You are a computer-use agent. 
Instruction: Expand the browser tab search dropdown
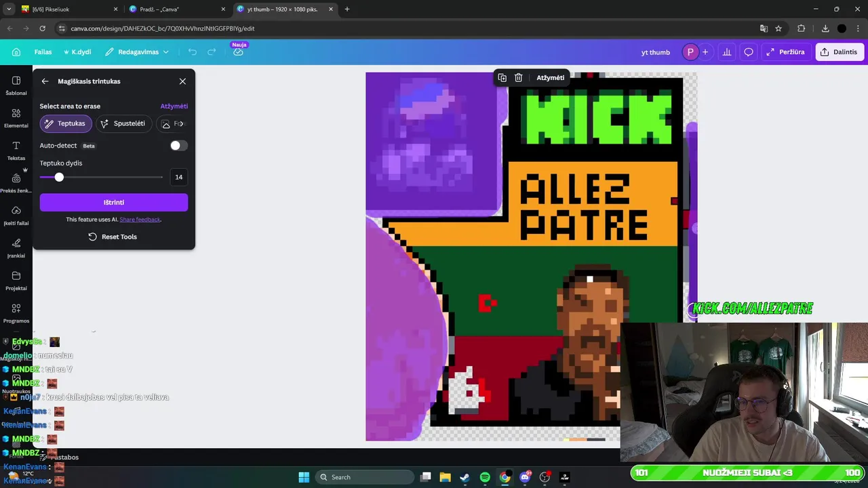(x=9, y=9)
